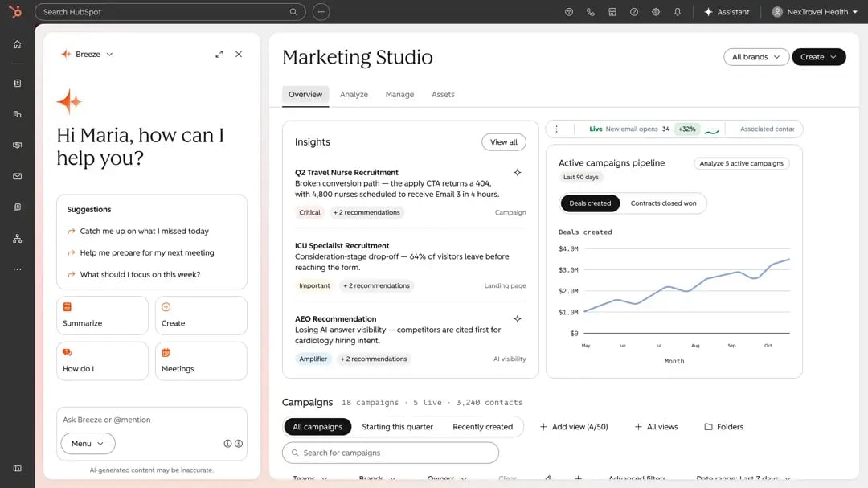Open the marketplace store icon
This screenshot has height=488, width=868.
612,11
